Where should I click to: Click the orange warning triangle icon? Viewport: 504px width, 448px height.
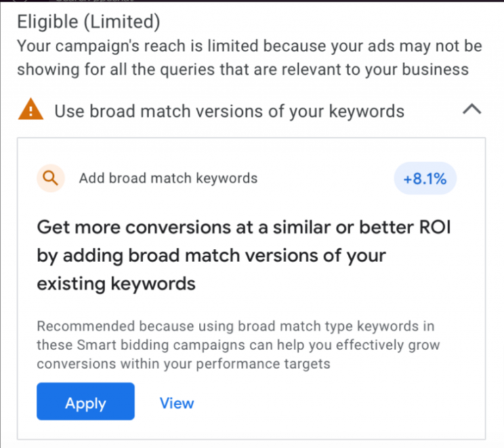pos(30,109)
